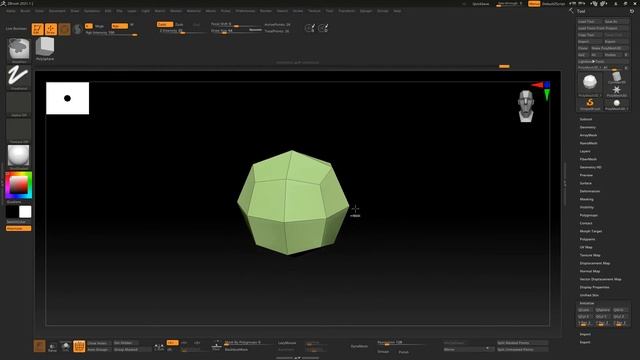Open the Brush menu
The height and width of the screenshot is (360, 640).
(x=25, y=11)
